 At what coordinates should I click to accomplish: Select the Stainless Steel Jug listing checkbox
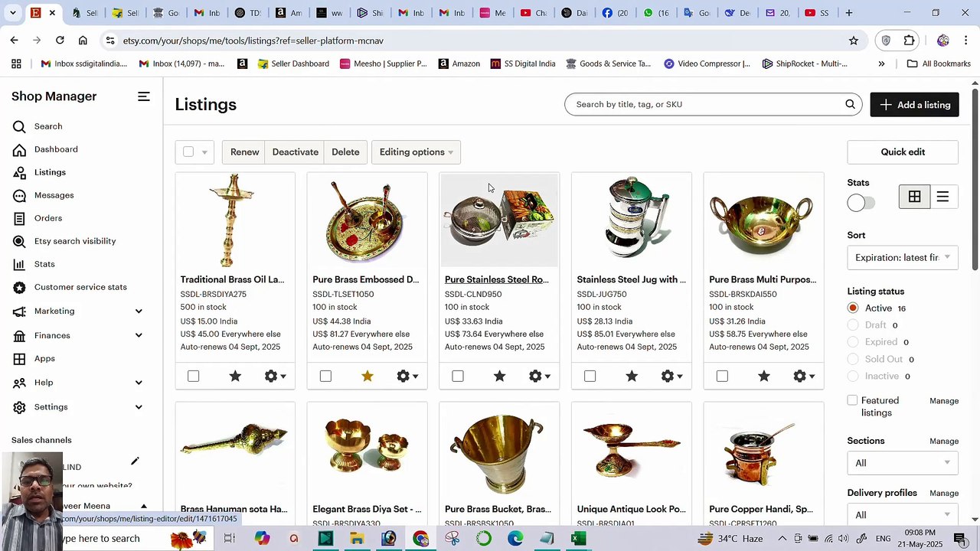point(590,376)
